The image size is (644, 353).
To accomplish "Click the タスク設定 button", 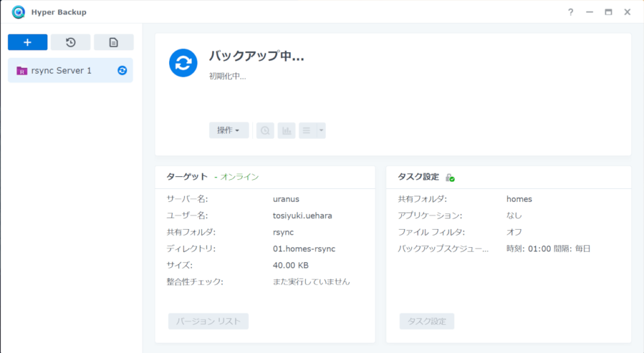I will click(427, 322).
